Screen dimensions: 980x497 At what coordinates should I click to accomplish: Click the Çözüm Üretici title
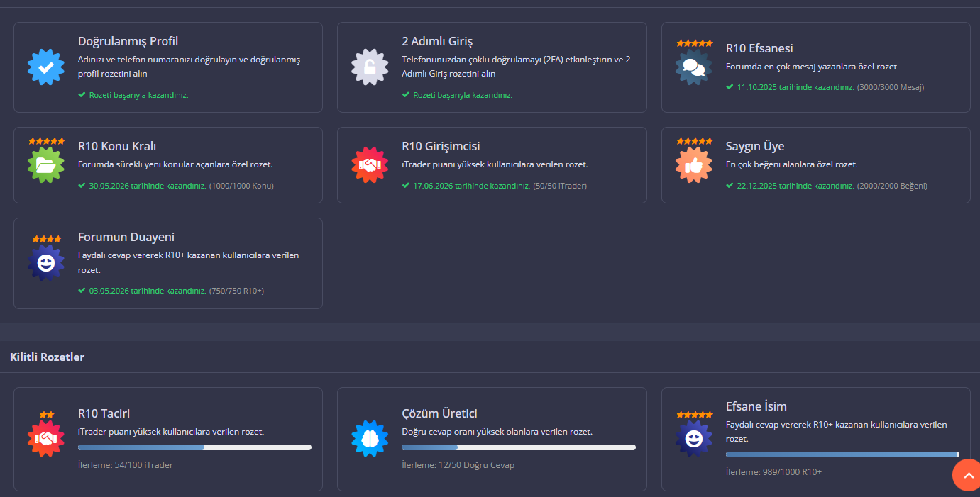coord(439,413)
